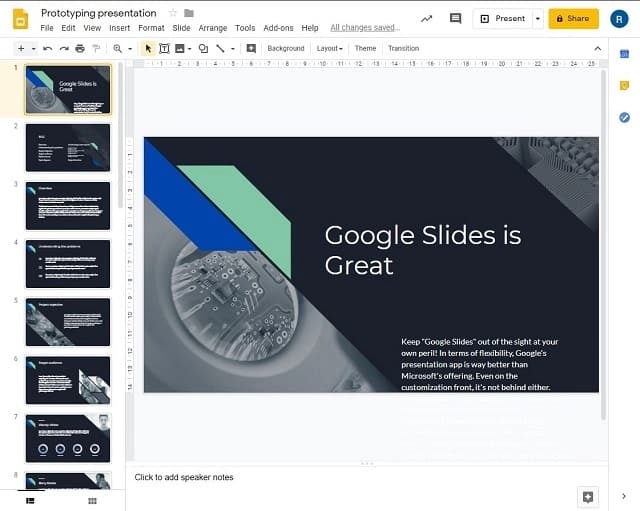Image resolution: width=640 pixels, height=511 pixels.
Task: Click the Zoom magnifier icon
Action: click(118, 49)
